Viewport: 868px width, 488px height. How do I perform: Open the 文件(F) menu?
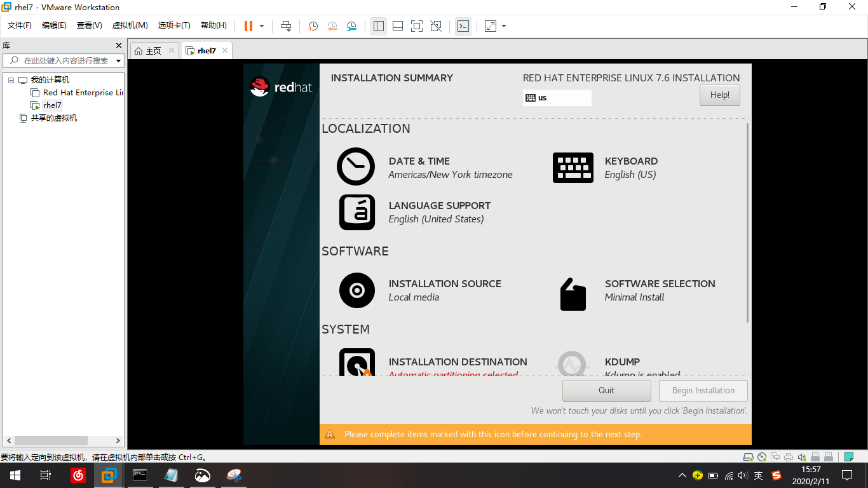click(x=20, y=25)
